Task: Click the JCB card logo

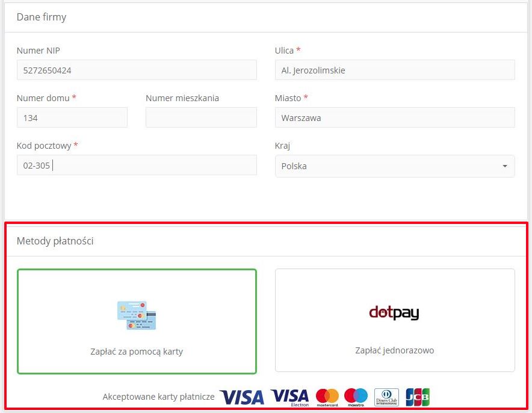Action: click(418, 397)
